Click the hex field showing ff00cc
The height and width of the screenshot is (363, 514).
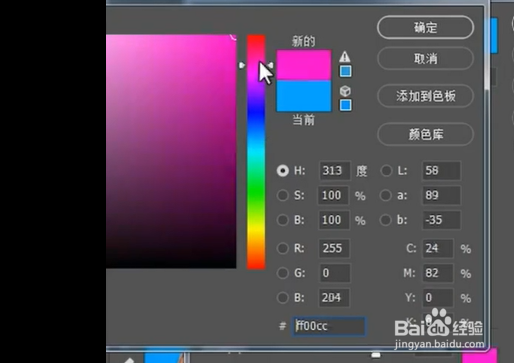pos(329,326)
